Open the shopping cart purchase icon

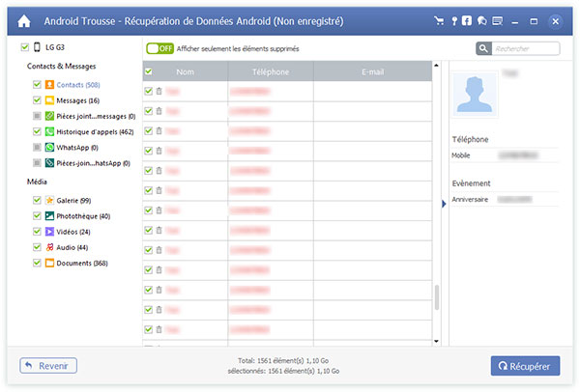pos(441,19)
